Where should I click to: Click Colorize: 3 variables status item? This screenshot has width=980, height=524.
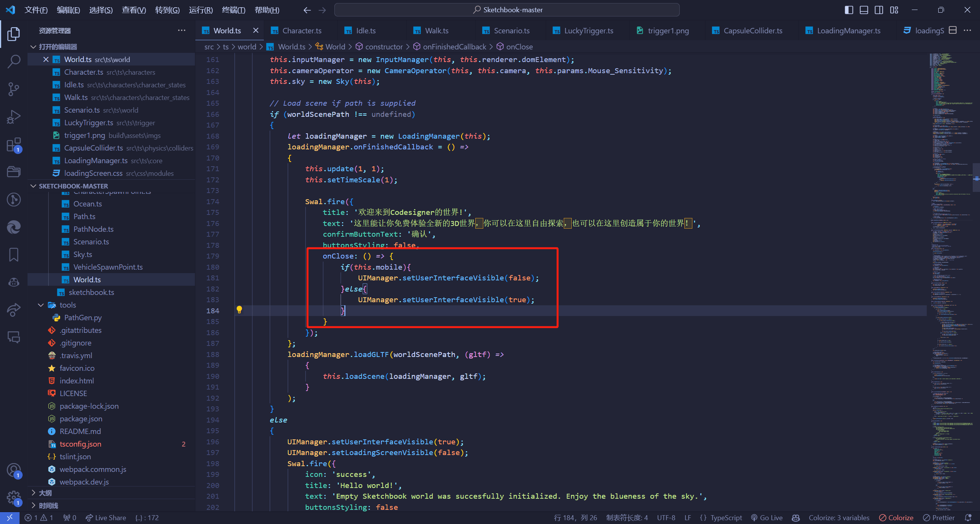[x=839, y=518]
